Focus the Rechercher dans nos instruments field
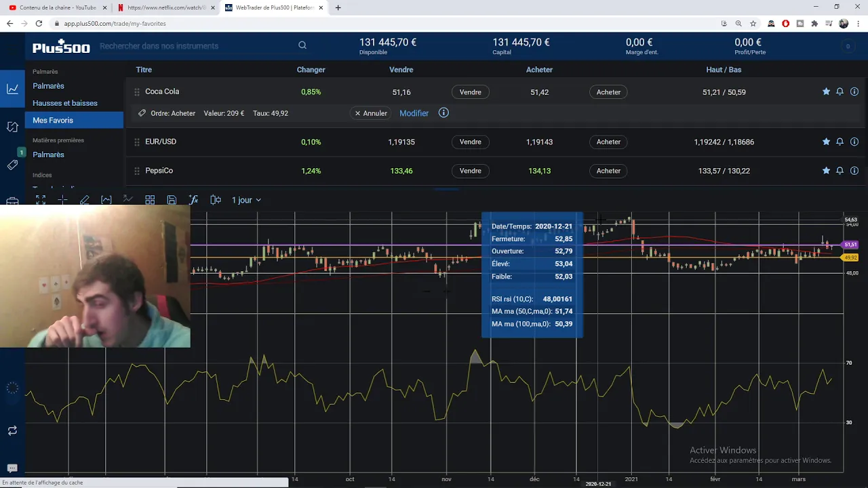Screen dimensions: 868x488 point(197,46)
